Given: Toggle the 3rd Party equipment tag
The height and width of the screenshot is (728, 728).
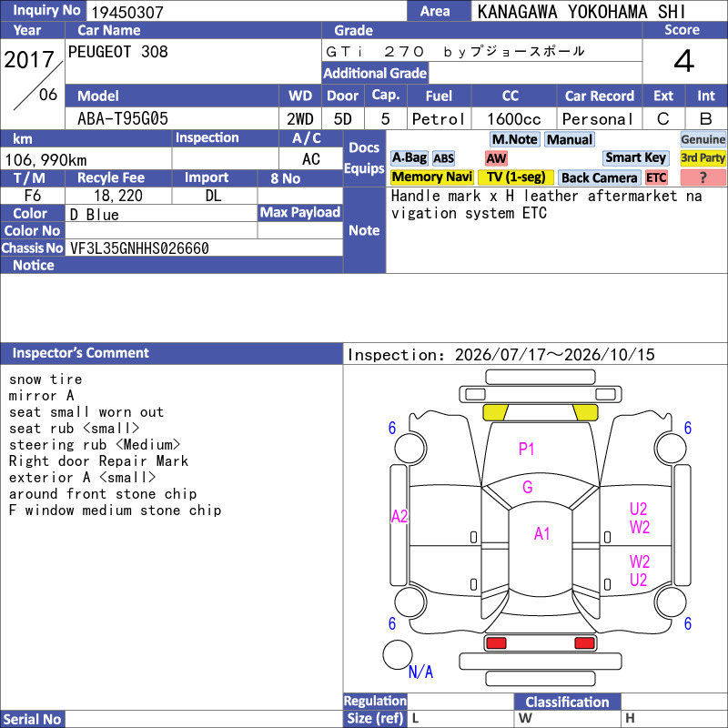Looking at the screenshot, I should point(703,158).
